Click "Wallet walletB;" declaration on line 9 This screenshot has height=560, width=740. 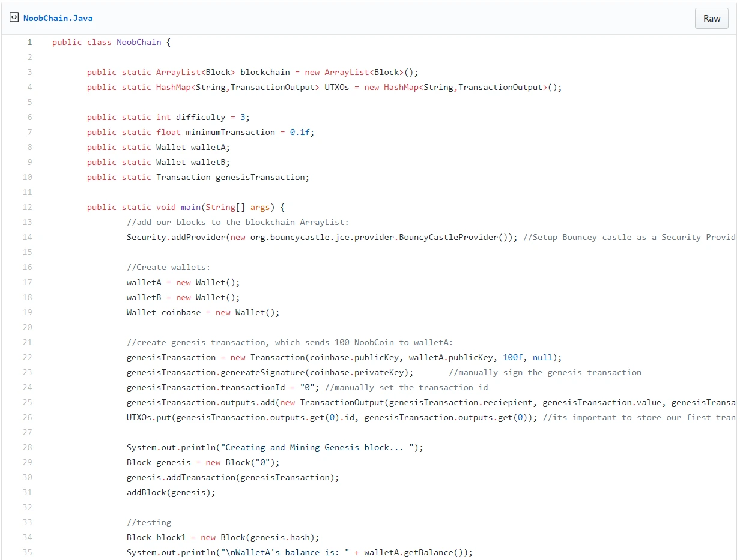pyautogui.click(x=193, y=162)
